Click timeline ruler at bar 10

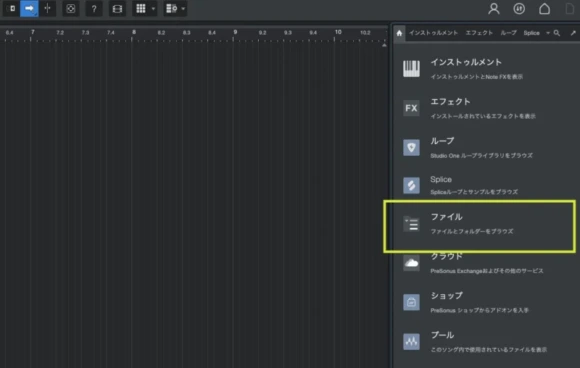(338, 32)
